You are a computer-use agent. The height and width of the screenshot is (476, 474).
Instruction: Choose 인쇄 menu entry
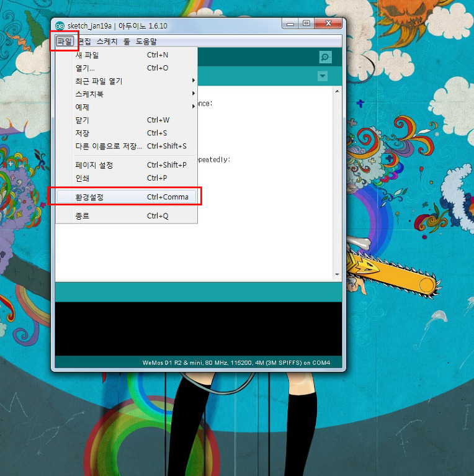[x=127, y=178]
